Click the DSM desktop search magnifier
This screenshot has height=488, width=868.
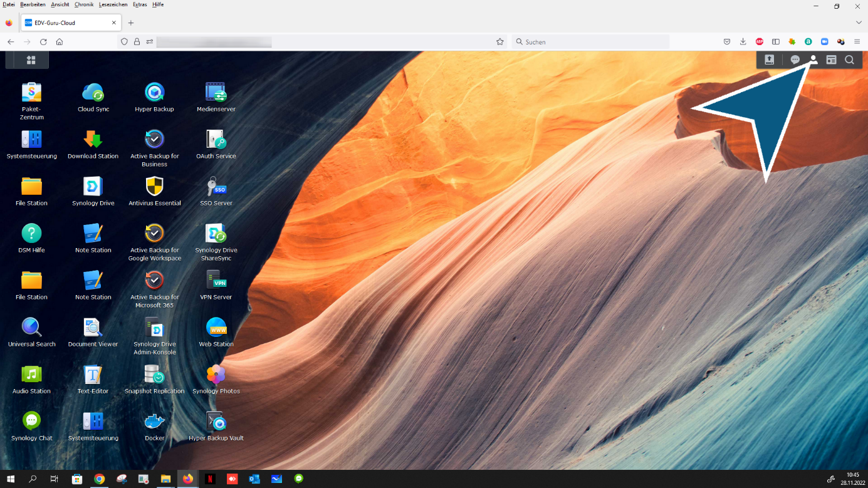[x=849, y=60]
